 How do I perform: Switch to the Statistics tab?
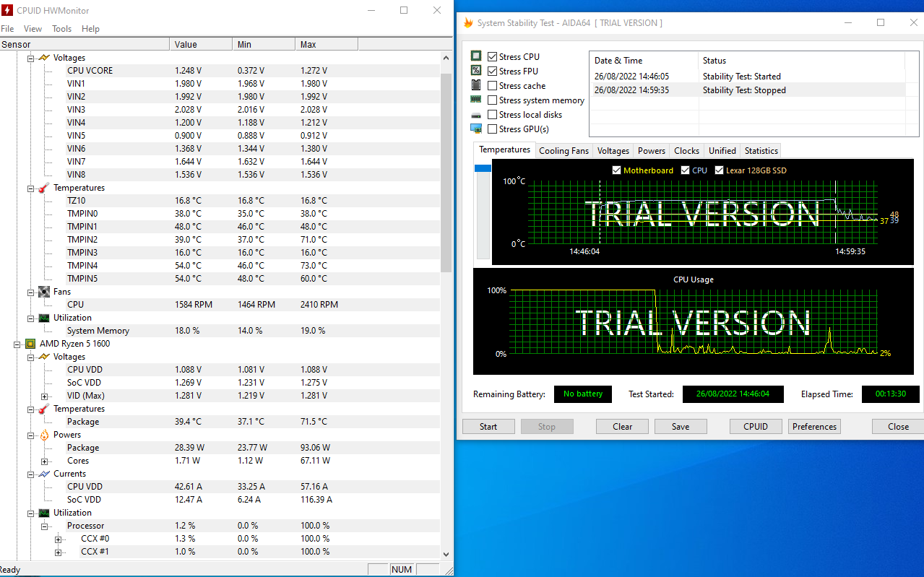click(761, 151)
